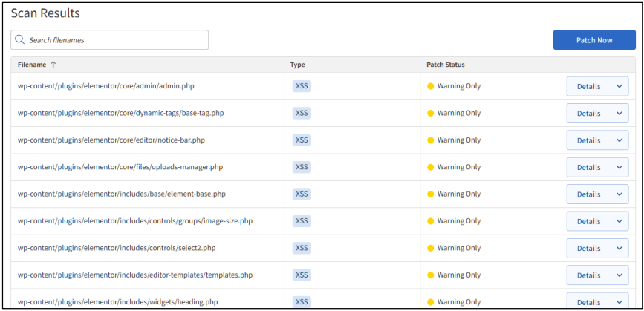The image size is (644, 311).
Task: Click XSS tag on notice-bar.php row
Action: pos(302,140)
